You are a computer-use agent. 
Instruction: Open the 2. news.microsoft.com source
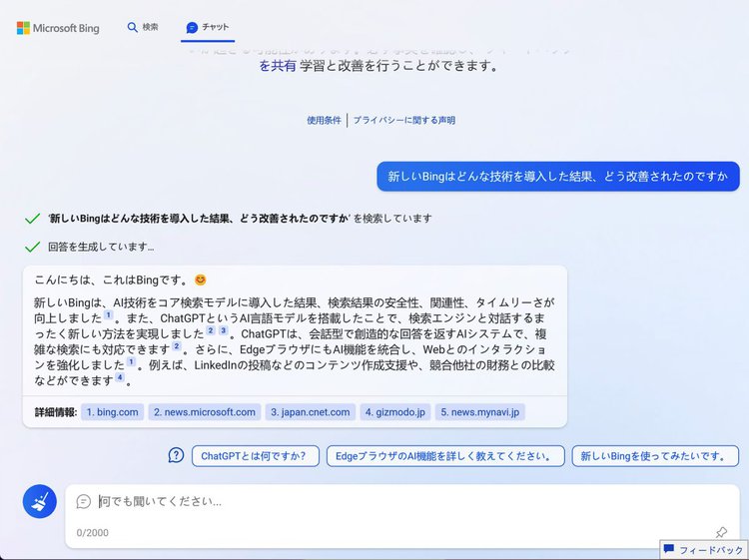point(205,411)
